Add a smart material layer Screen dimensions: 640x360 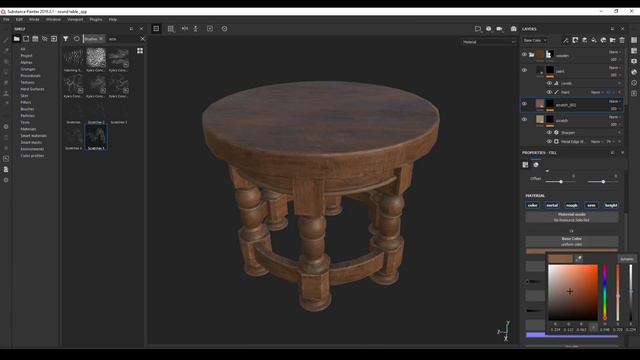[603, 40]
